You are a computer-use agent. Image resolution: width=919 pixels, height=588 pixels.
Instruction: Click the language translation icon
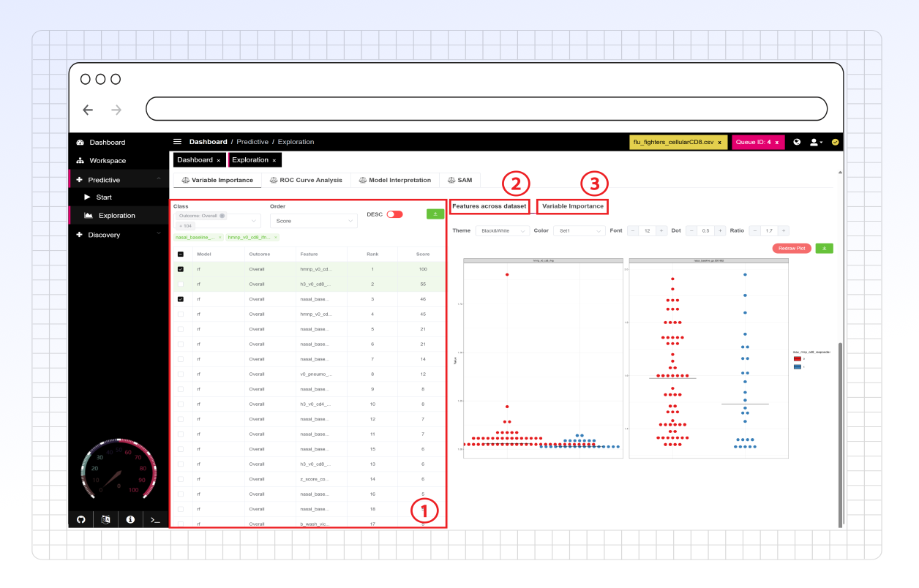click(x=106, y=519)
